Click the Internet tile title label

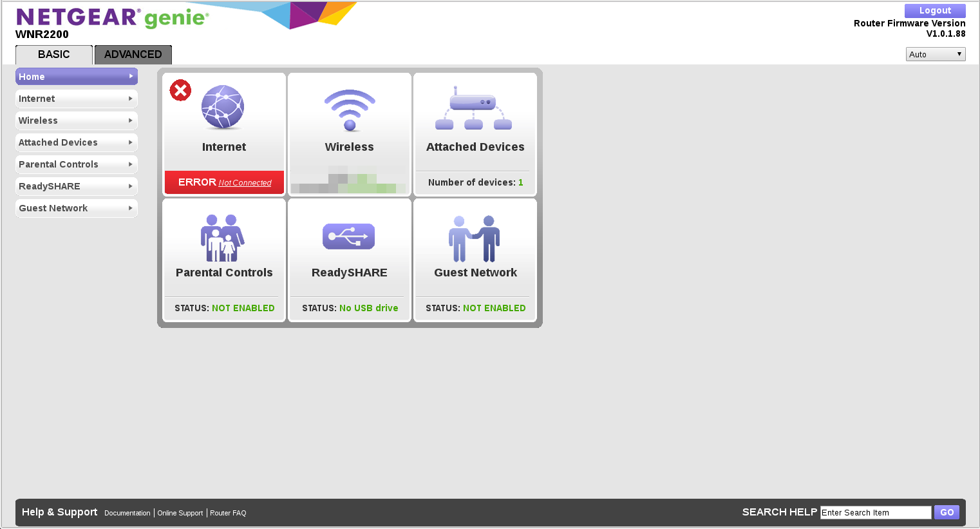coord(224,147)
